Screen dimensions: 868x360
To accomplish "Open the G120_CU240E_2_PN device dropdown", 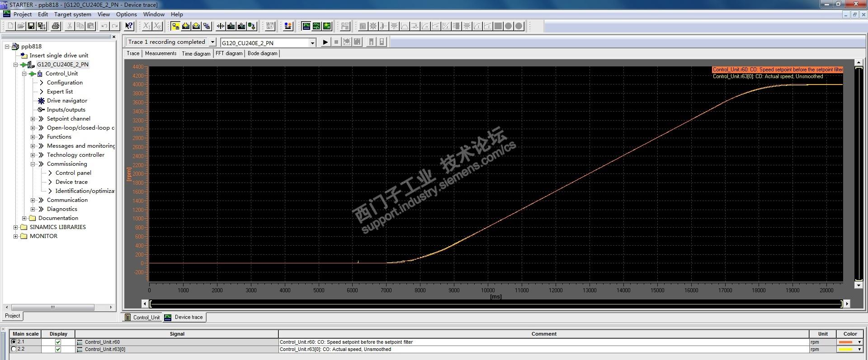I will (x=312, y=43).
